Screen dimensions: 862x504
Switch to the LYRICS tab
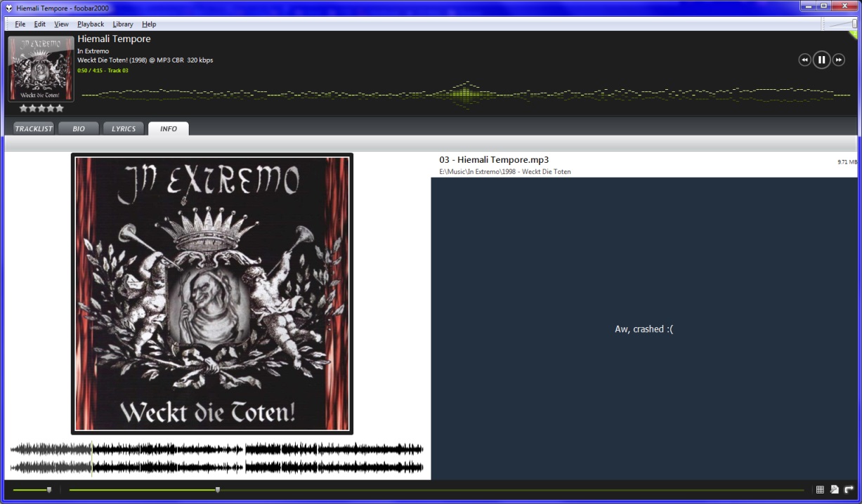(x=124, y=128)
